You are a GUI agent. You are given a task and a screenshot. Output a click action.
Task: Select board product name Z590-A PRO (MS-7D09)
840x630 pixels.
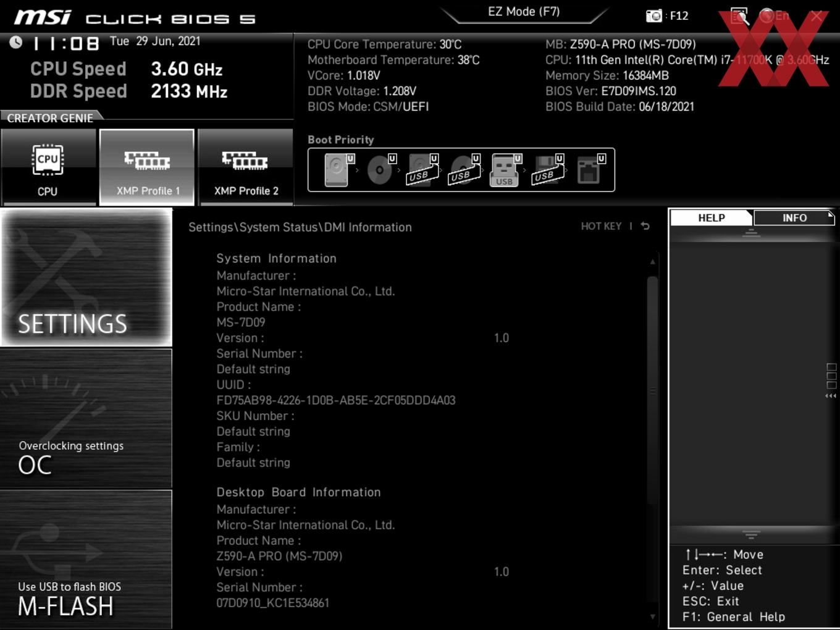(279, 556)
